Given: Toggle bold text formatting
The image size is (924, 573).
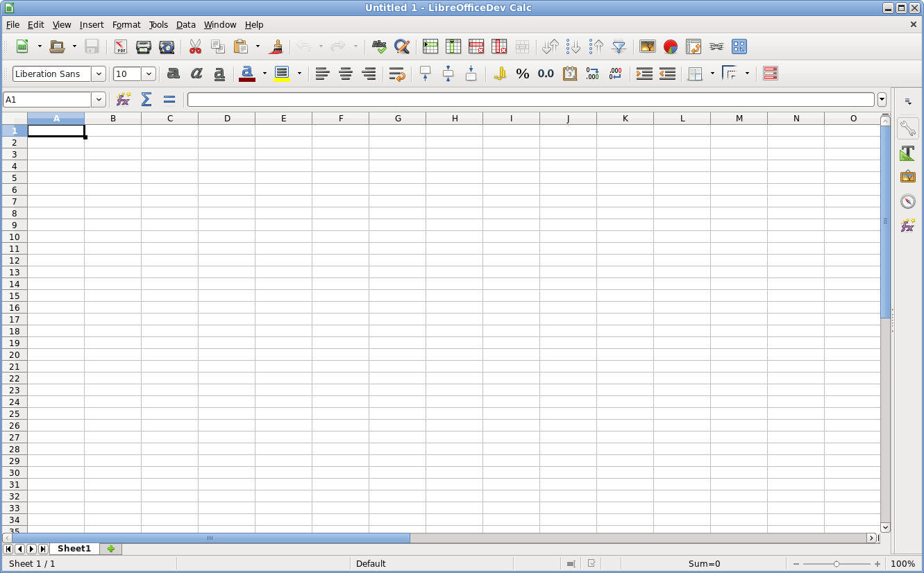Looking at the screenshot, I should point(174,74).
